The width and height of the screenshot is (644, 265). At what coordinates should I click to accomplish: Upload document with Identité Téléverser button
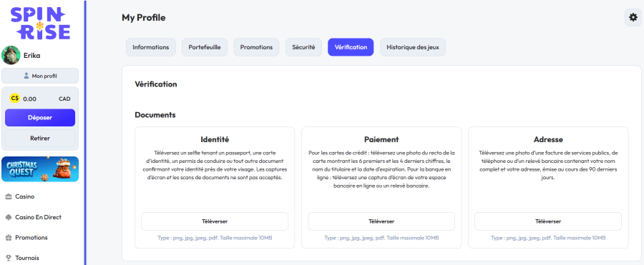(215, 221)
